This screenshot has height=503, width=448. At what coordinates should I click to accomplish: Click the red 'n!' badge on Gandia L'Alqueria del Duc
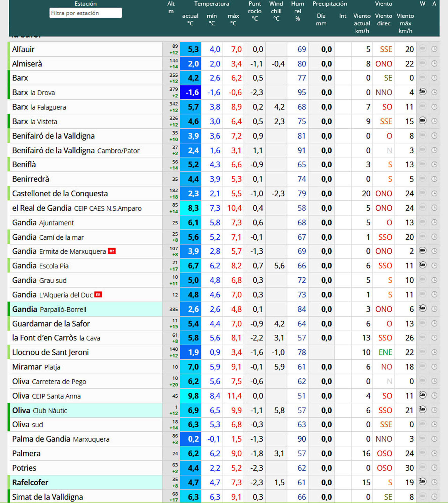98,294
